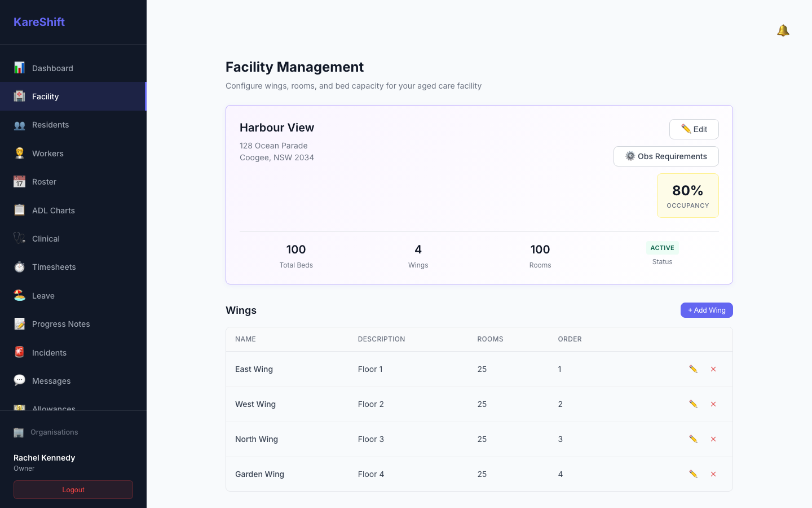Click the Edit facility button
The width and height of the screenshot is (812, 508).
click(x=694, y=129)
